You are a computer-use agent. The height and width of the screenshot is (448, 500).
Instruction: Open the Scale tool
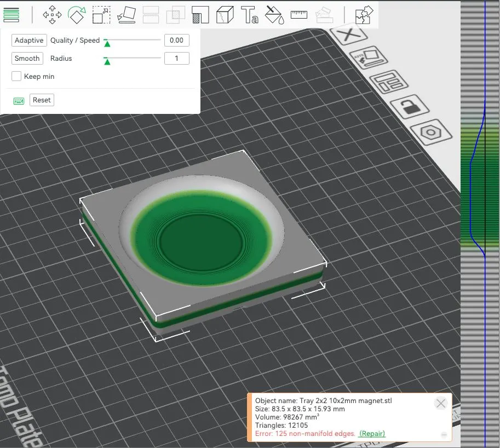[101, 15]
